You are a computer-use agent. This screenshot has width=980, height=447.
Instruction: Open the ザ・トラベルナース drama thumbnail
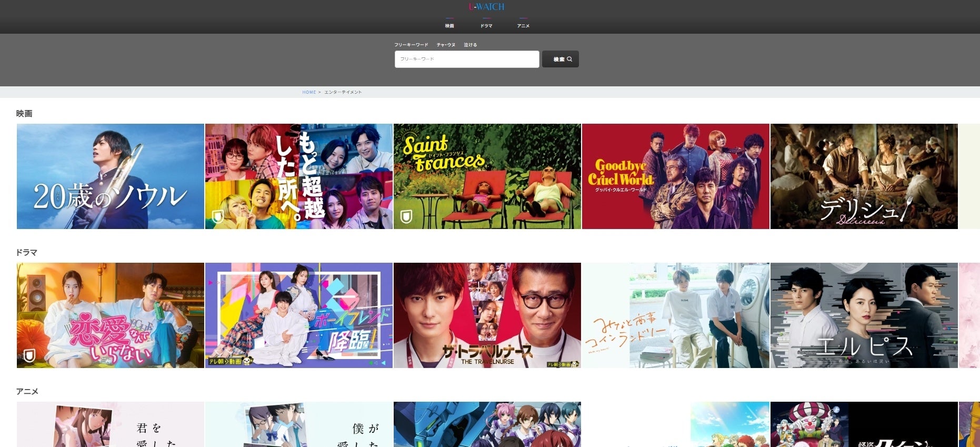[x=487, y=315]
